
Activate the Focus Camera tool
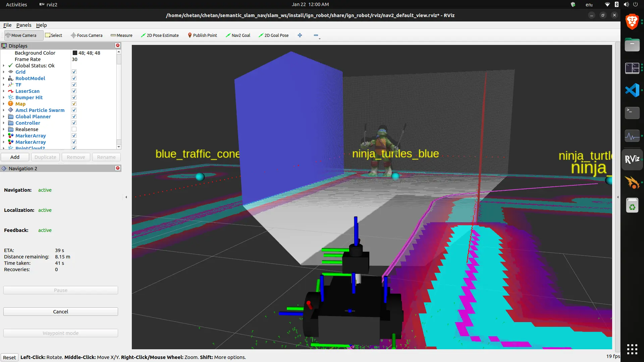[x=87, y=35]
